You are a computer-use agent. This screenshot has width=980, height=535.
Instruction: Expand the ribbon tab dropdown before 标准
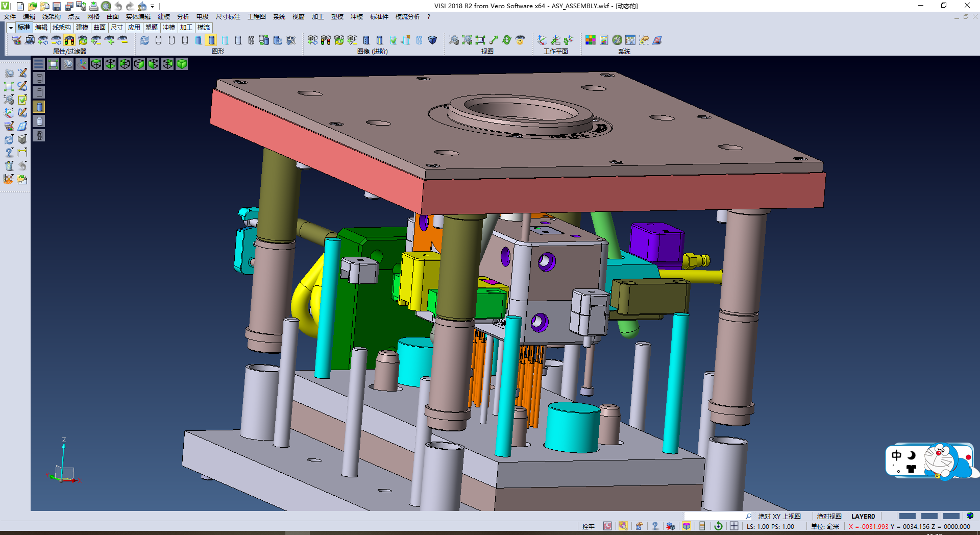click(11, 28)
